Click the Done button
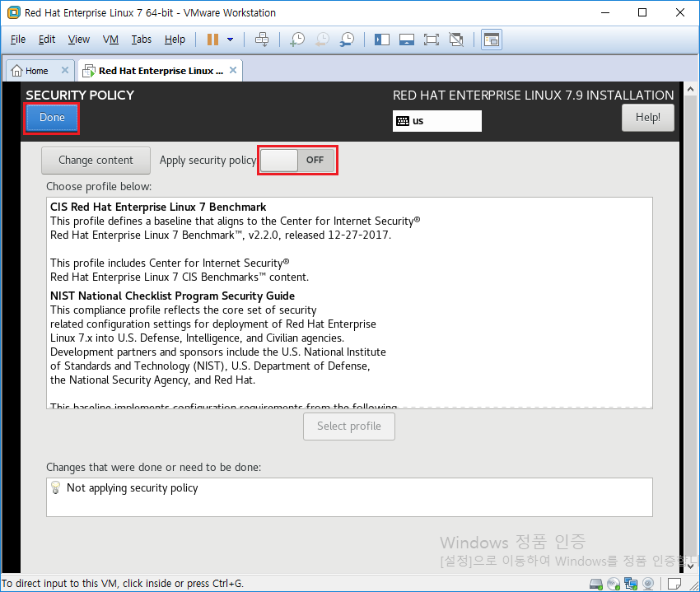Viewport: 700px width, 592px height. [52, 118]
